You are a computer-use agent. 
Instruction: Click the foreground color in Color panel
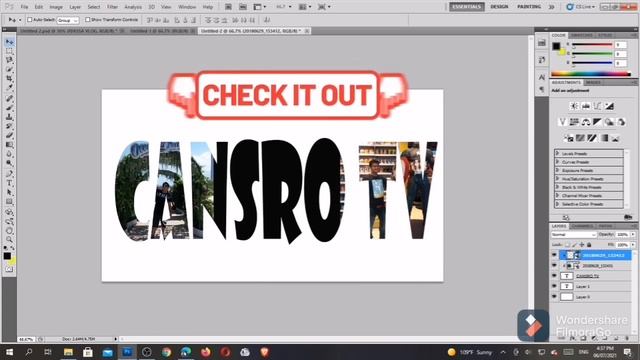coord(556,46)
